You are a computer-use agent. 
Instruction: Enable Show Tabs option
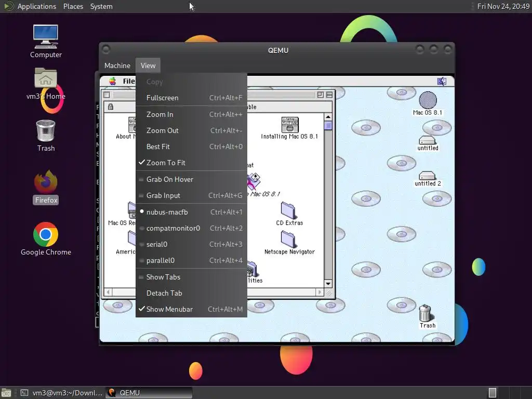click(191, 277)
